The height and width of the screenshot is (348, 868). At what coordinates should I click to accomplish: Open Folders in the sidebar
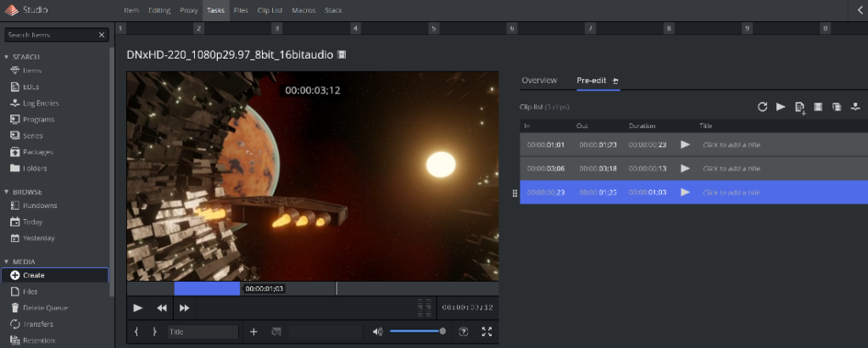coord(34,168)
